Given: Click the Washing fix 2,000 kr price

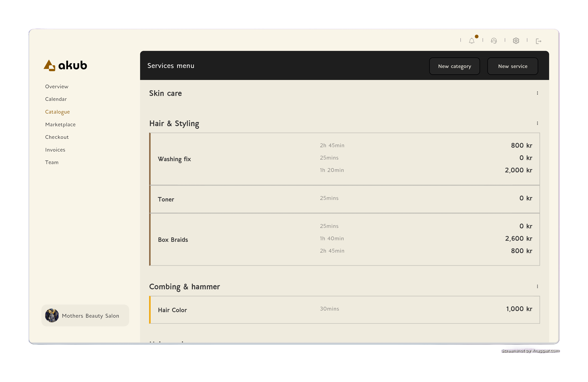Looking at the screenshot, I should (x=518, y=170).
